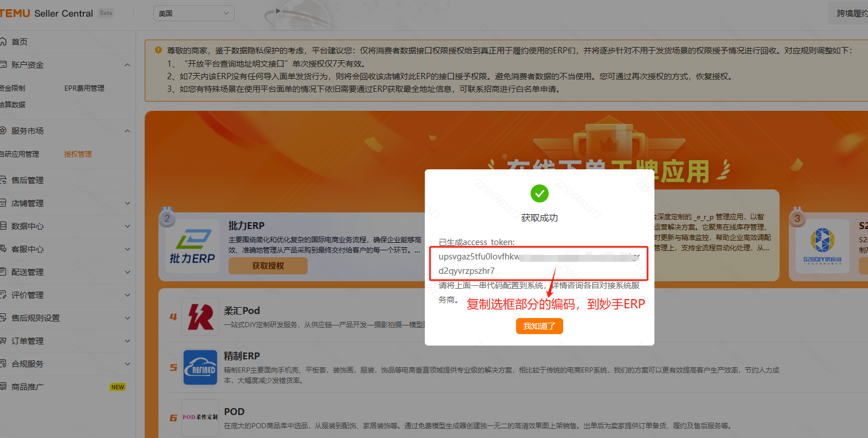Open 商品推广 in the sidebar

(28, 387)
